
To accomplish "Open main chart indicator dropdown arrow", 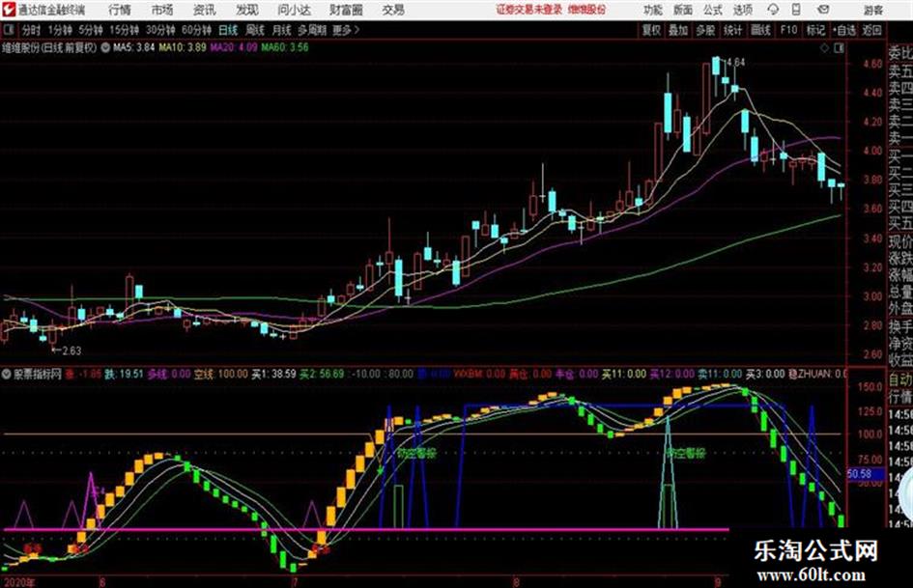I will click(105, 47).
